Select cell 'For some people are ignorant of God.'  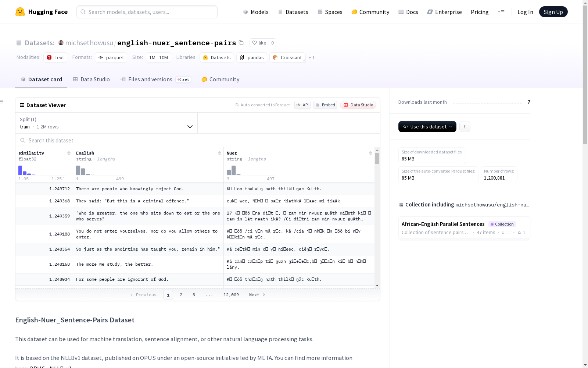click(148, 279)
